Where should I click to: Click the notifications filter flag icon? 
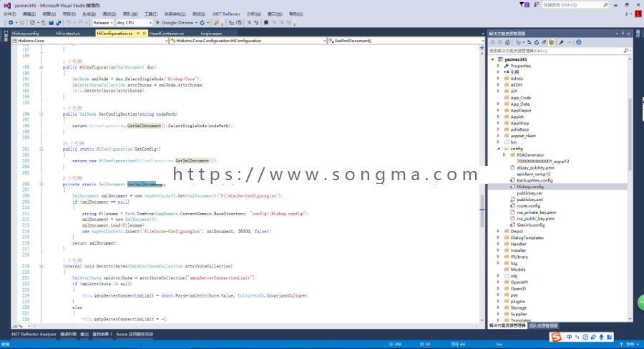pos(524,5)
